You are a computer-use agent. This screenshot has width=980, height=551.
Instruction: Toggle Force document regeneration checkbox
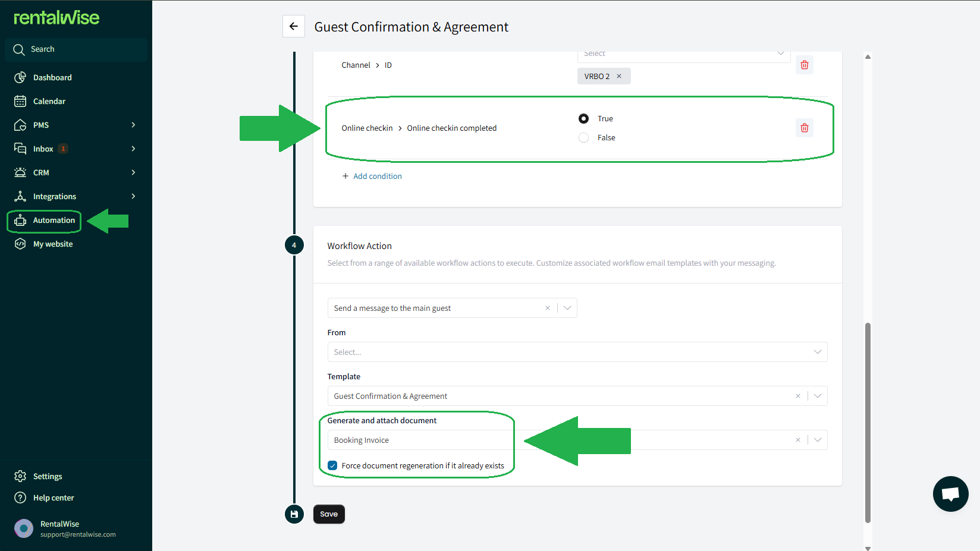(332, 465)
